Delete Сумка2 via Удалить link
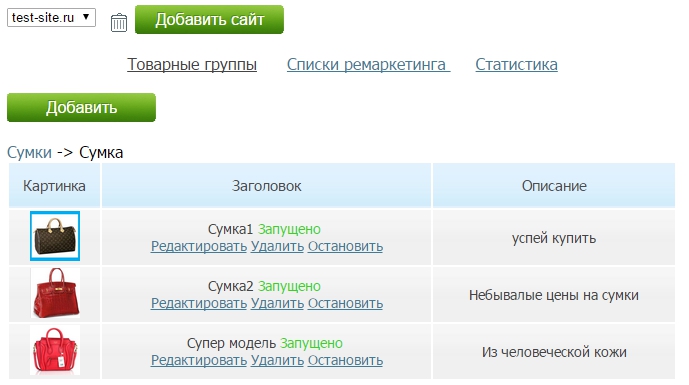689x385 pixels. pos(277,303)
